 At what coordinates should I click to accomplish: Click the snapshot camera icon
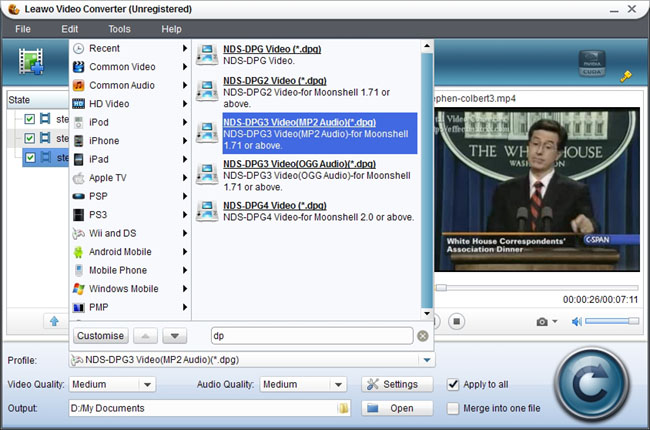(x=542, y=322)
